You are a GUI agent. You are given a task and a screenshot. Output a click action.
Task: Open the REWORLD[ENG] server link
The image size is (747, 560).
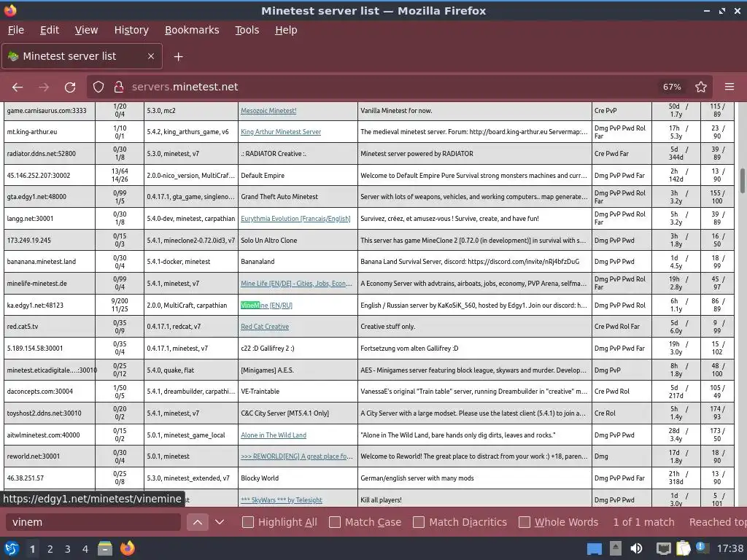point(296,456)
